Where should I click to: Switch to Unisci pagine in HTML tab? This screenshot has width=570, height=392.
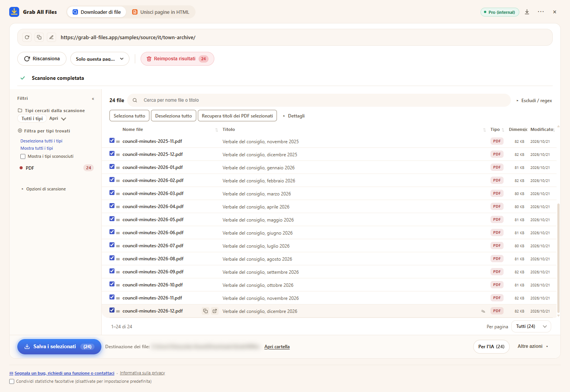point(161,12)
